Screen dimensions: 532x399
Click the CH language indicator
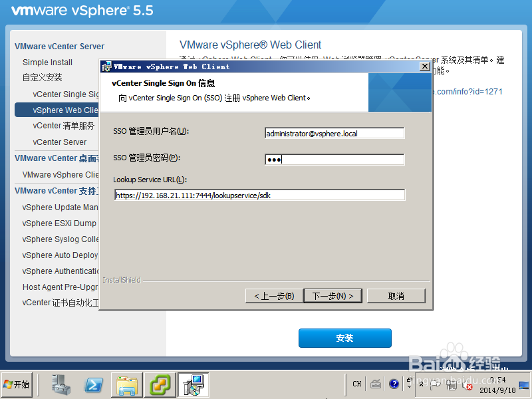coord(356,384)
